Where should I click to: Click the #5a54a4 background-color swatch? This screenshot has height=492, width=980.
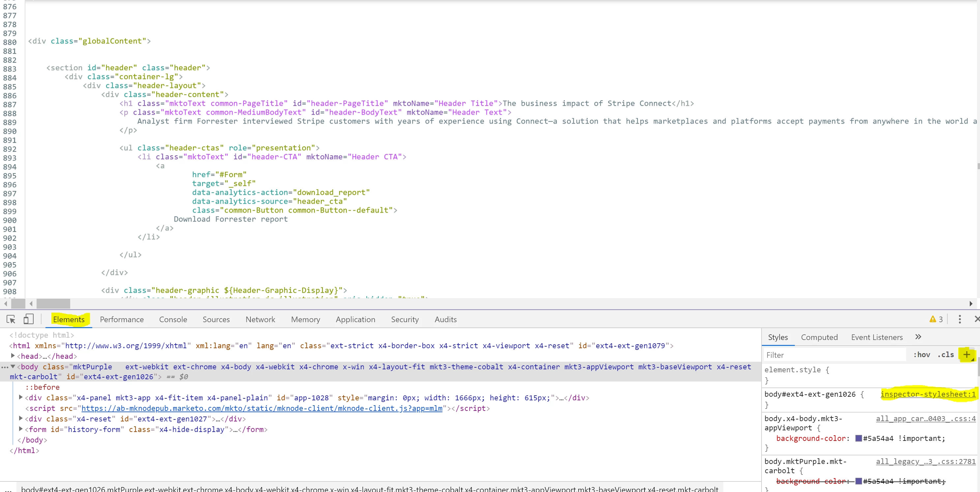[858, 438]
